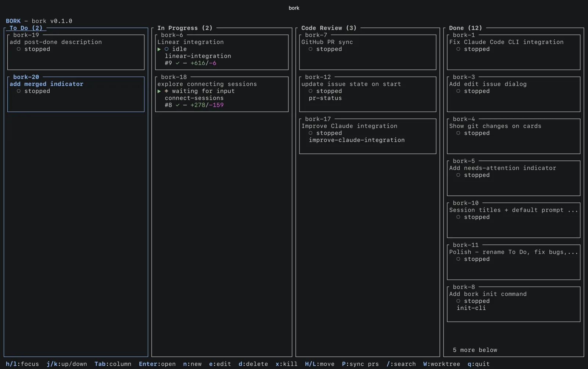Screen dimensions: 588x369
Task: Click the d:delete shortcut hint
Action: pos(253,364)
